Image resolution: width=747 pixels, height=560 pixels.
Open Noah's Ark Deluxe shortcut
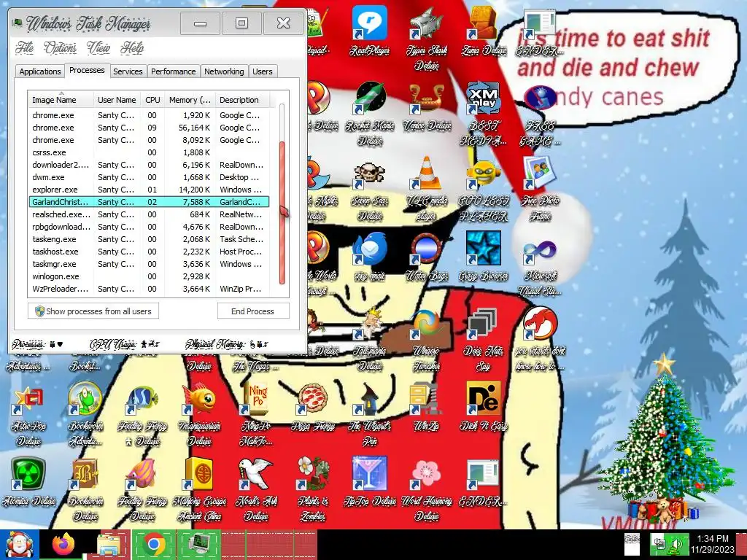coord(256,489)
